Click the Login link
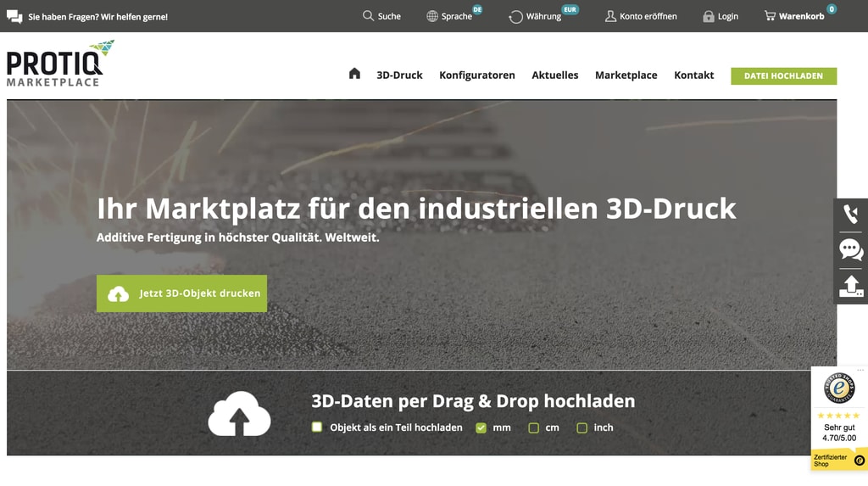The height and width of the screenshot is (486, 868). [720, 16]
